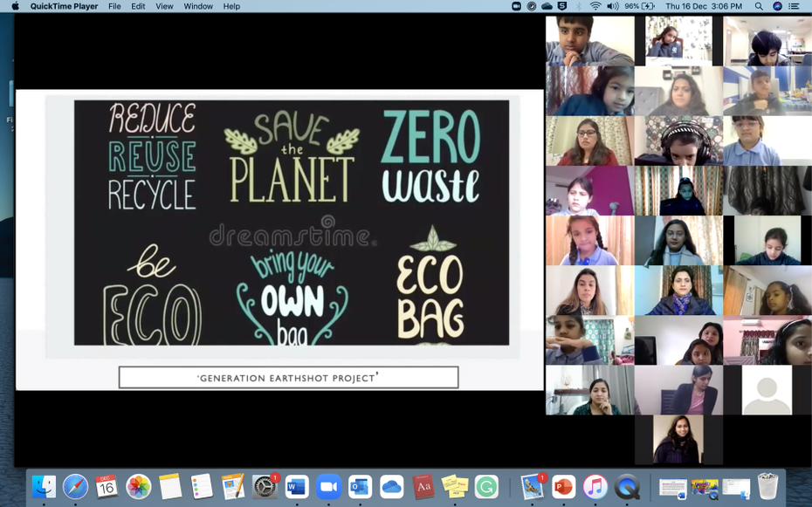The height and width of the screenshot is (507, 812).
Task: Open the Music app in dock
Action: (595, 486)
